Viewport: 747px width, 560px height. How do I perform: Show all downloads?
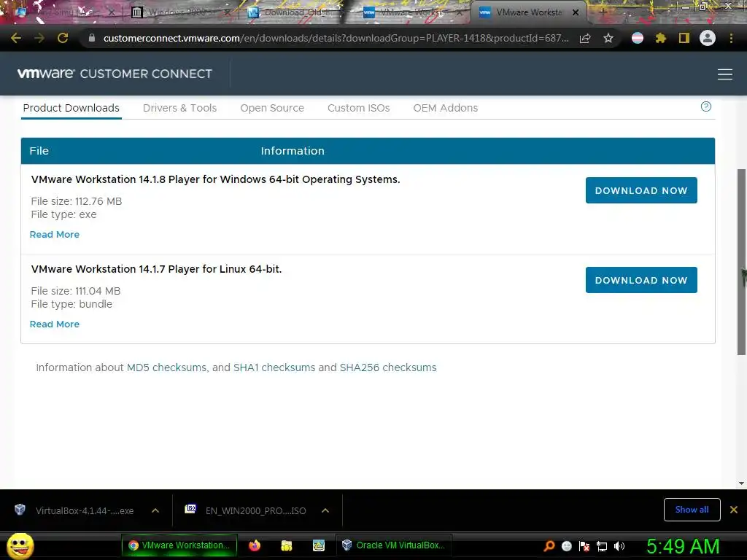click(x=692, y=510)
